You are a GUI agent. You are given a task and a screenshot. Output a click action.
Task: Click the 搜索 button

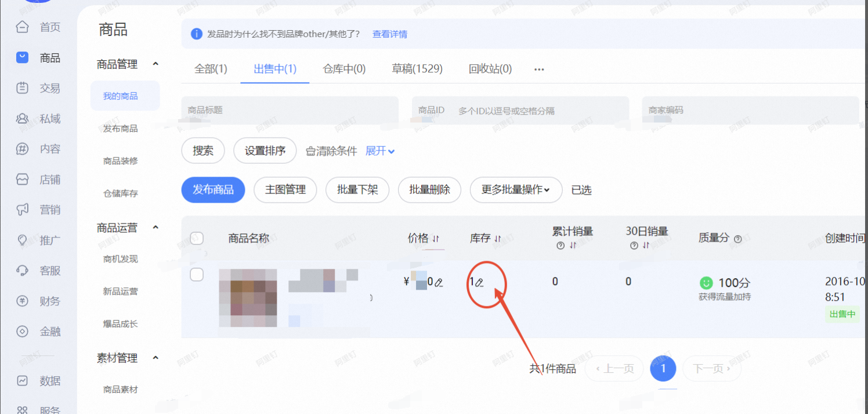pyautogui.click(x=203, y=151)
